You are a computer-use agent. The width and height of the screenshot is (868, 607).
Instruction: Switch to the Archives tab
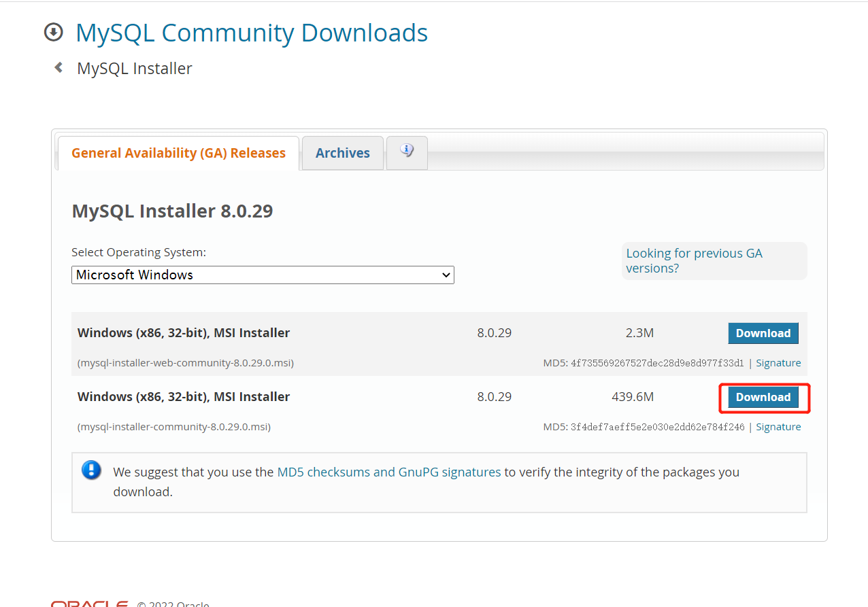click(343, 153)
